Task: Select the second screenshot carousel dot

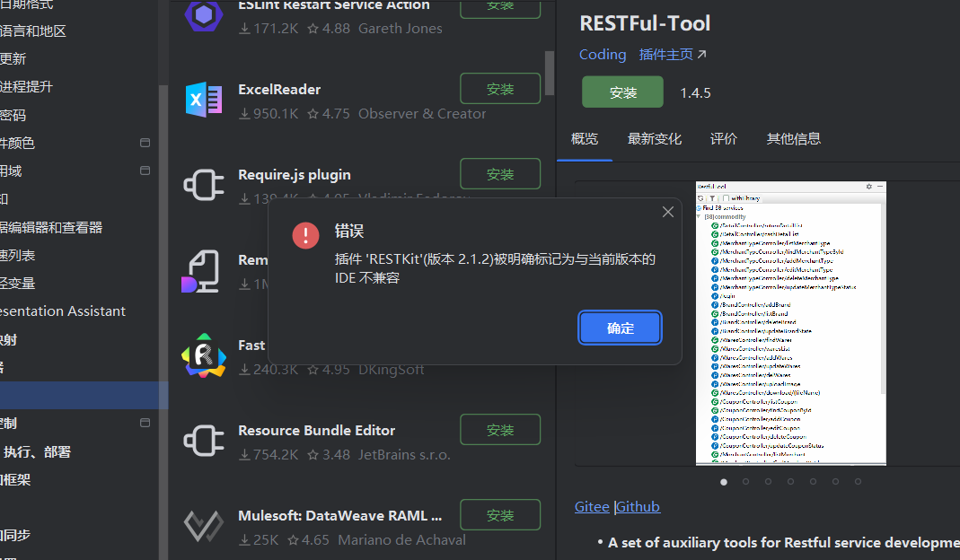Action: coord(745,482)
